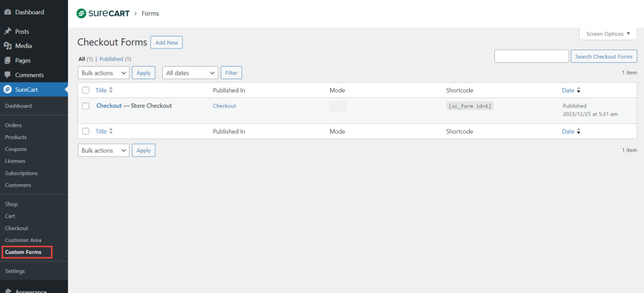Open SureCart Dashboard submenu item
The image size is (644, 293).
[x=18, y=106]
